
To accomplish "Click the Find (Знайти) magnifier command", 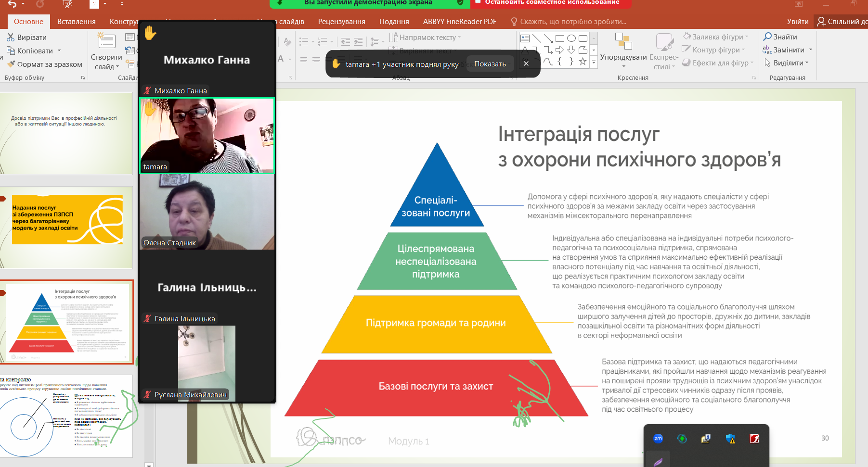I will (780, 37).
